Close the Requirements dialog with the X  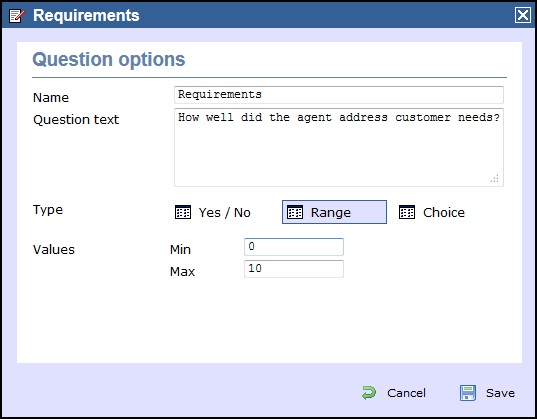523,15
